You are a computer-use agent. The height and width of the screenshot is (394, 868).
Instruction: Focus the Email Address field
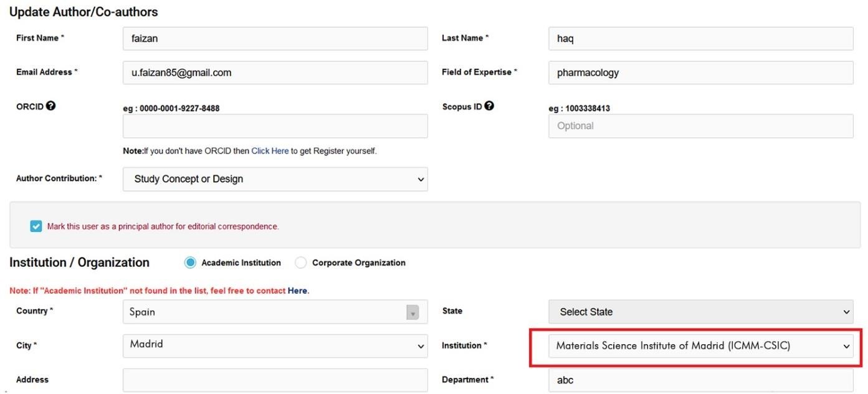pyautogui.click(x=275, y=72)
